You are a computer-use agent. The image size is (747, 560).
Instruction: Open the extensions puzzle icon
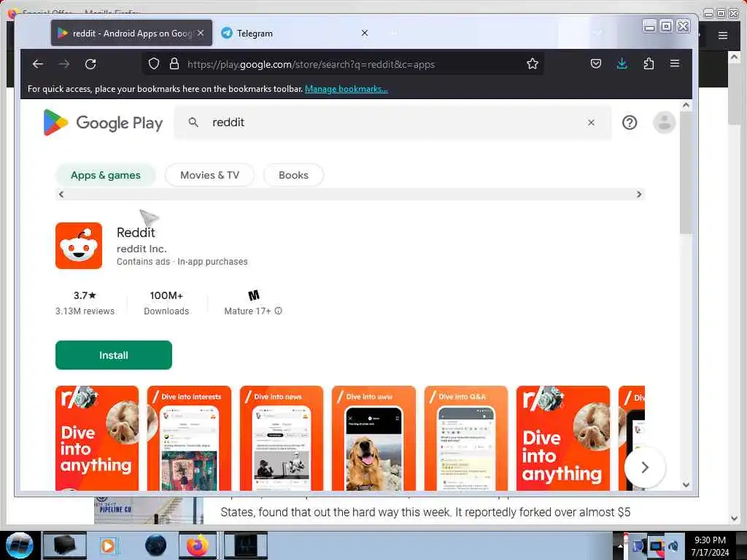649,64
